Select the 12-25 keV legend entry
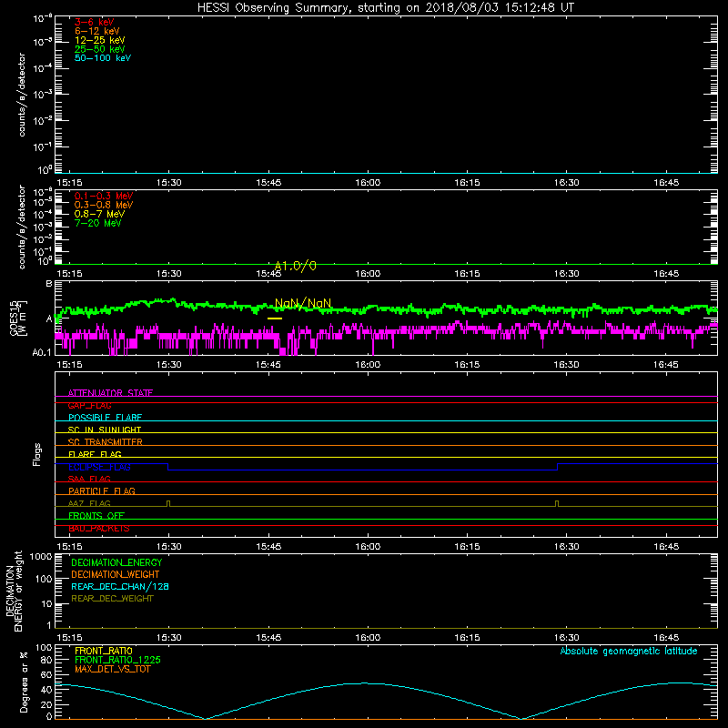Image resolution: width=728 pixels, height=728 pixels. click(x=100, y=40)
